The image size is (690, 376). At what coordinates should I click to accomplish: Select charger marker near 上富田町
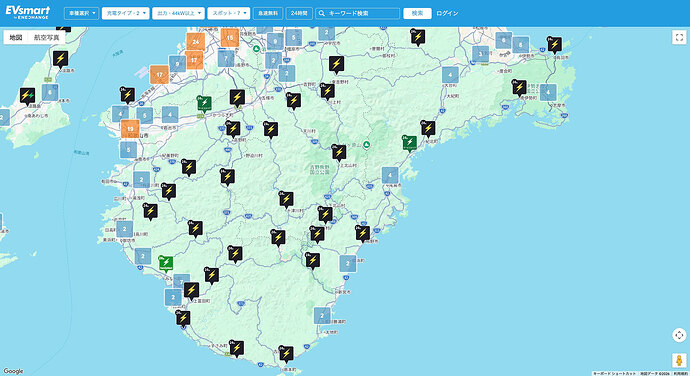191,291
